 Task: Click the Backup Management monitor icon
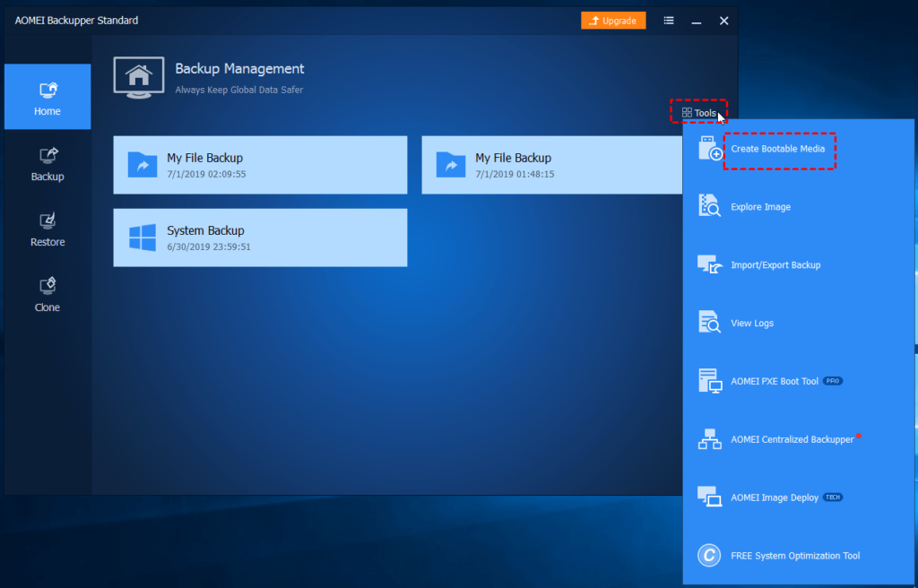point(138,76)
